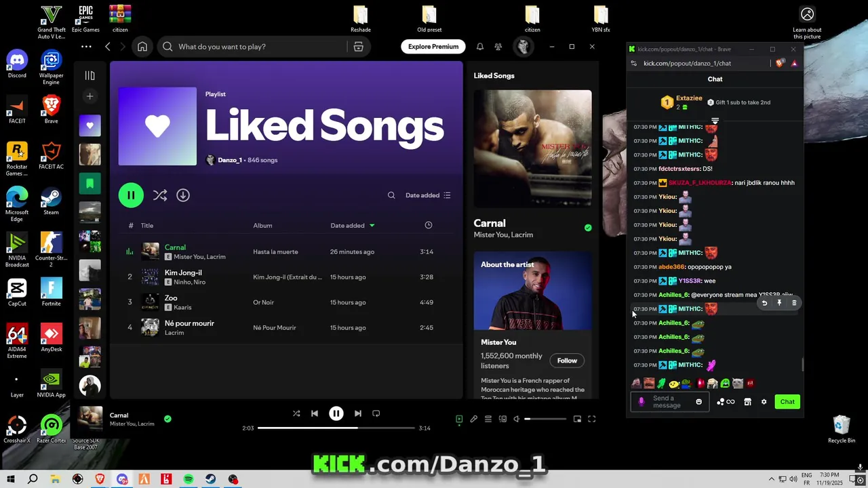The width and height of the screenshot is (868, 488).
Task: Click the Title column header
Action: (147, 226)
